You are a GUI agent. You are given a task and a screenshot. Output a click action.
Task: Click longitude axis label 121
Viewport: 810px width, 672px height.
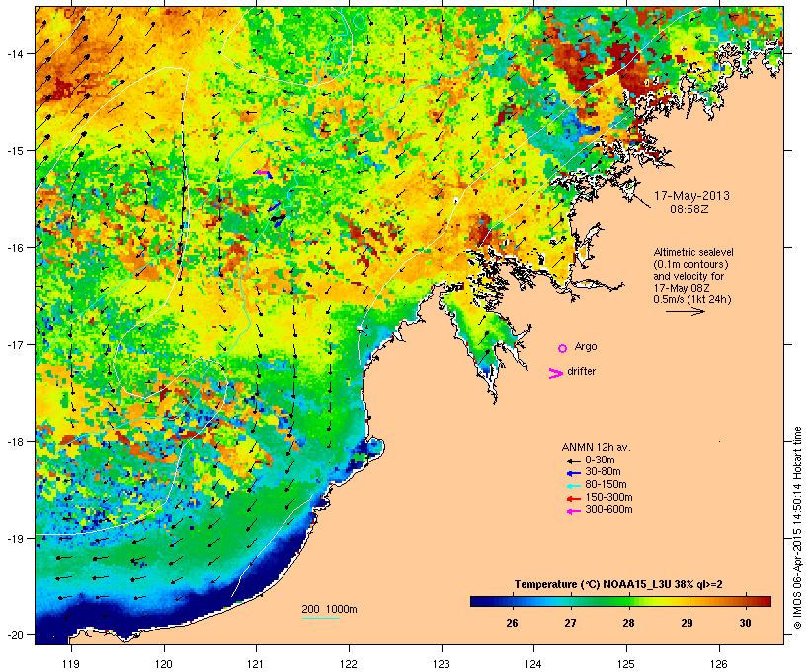pyautogui.click(x=256, y=664)
